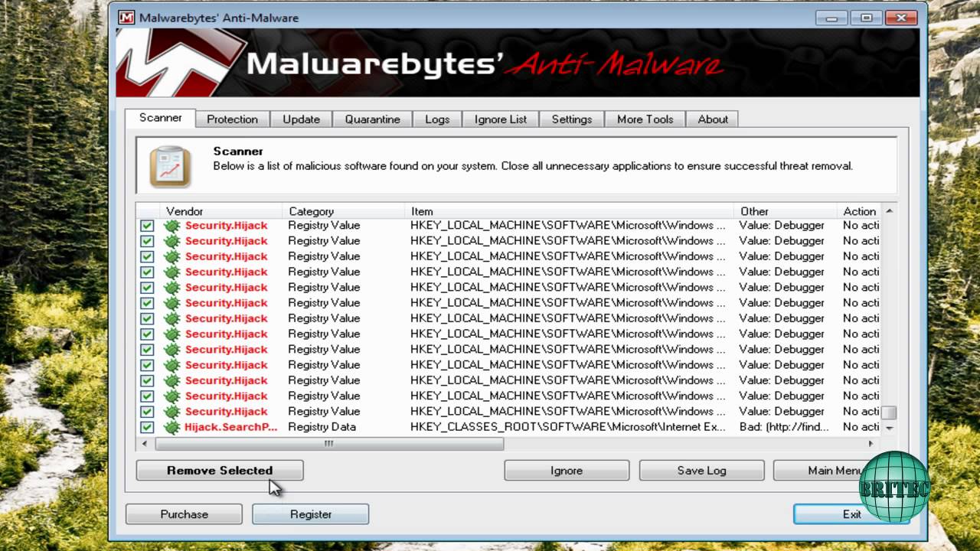Viewport: 980px width, 551px height.
Task: Click the Malwarebytes title bar icon
Action: pos(126,17)
